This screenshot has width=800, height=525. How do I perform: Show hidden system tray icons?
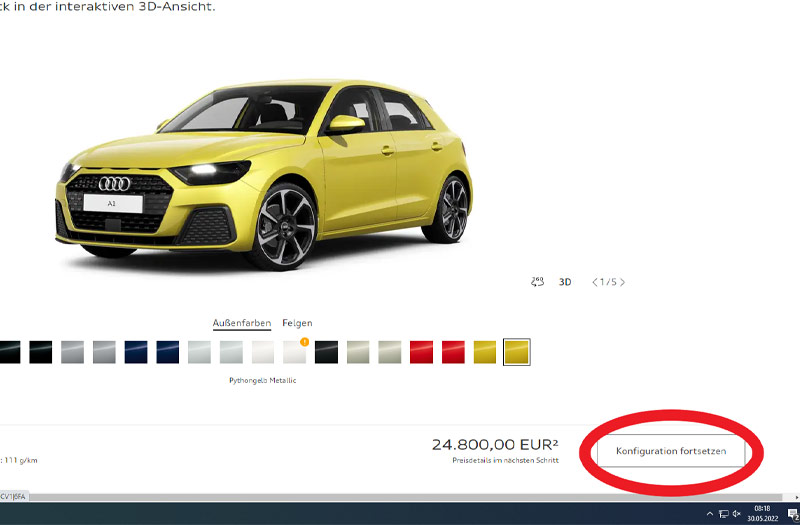pos(710,514)
